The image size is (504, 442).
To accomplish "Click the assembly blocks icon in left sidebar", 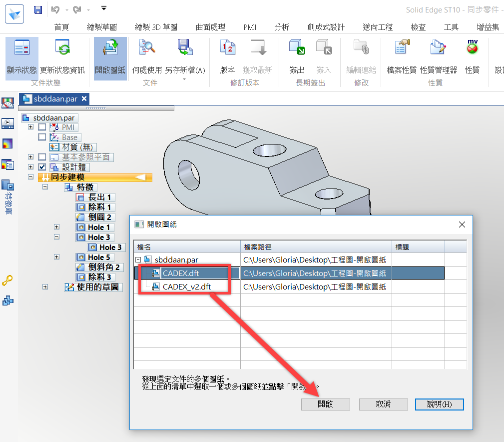I will coord(7,301).
